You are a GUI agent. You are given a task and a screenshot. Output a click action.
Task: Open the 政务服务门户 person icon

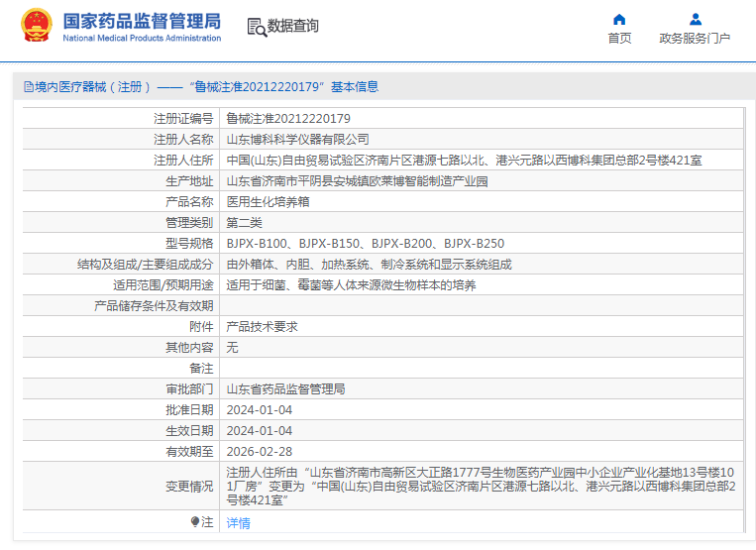coord(696,19)
